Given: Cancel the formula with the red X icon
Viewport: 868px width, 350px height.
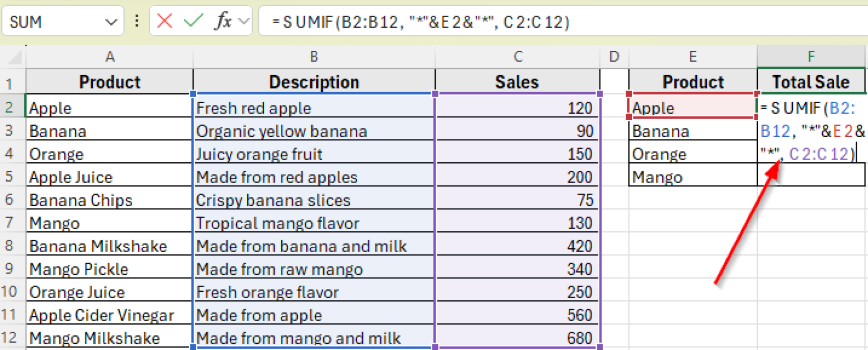Looking at the screenshot, I should (x=165, y=22).
